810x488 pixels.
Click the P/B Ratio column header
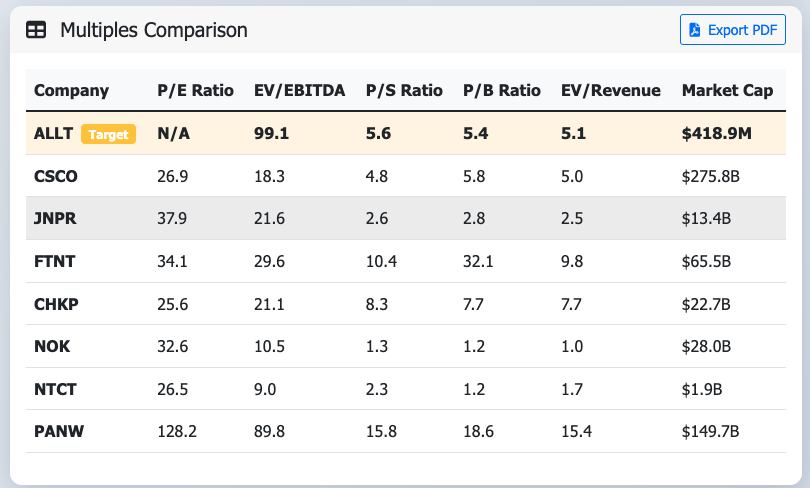(x=501, y=91)
